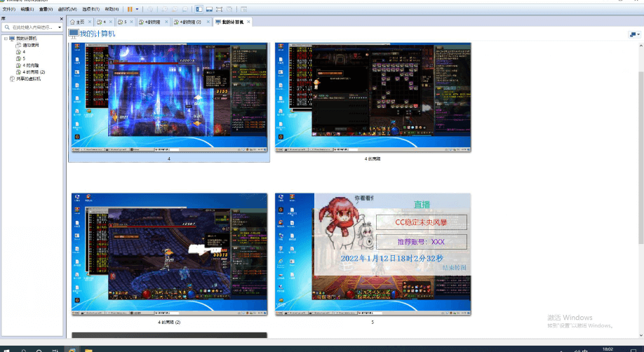Click the monitor icon beside 我的计算机 heading

(74, 34)
